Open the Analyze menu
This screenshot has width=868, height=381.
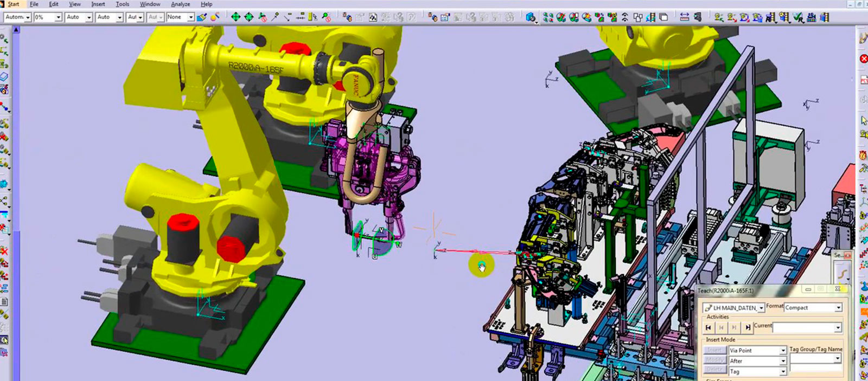(180, 4)
